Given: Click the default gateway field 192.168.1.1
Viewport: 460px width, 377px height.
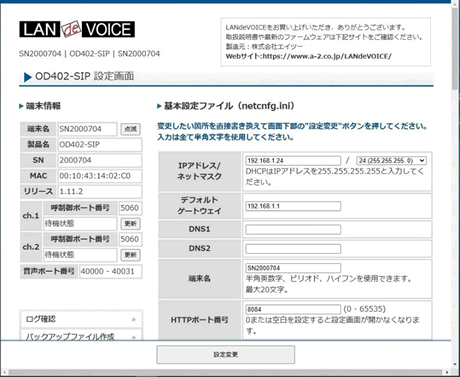Looking at the screenshot, I should [x=293, y=206].
